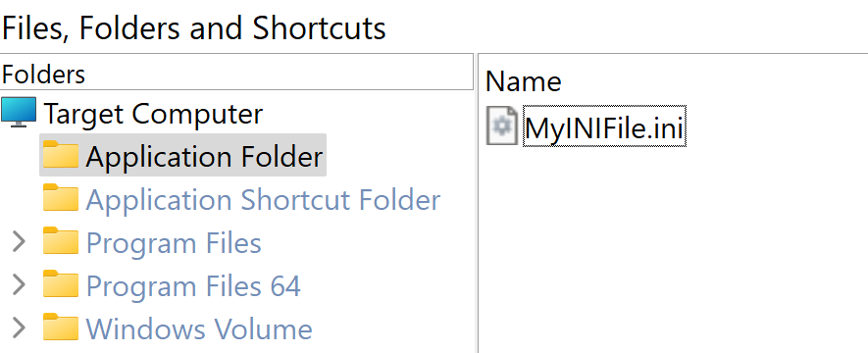This screenshot has height=353, width=868.
Task: Select the MyINIFile.ini file name
Action: click(604, 126)
